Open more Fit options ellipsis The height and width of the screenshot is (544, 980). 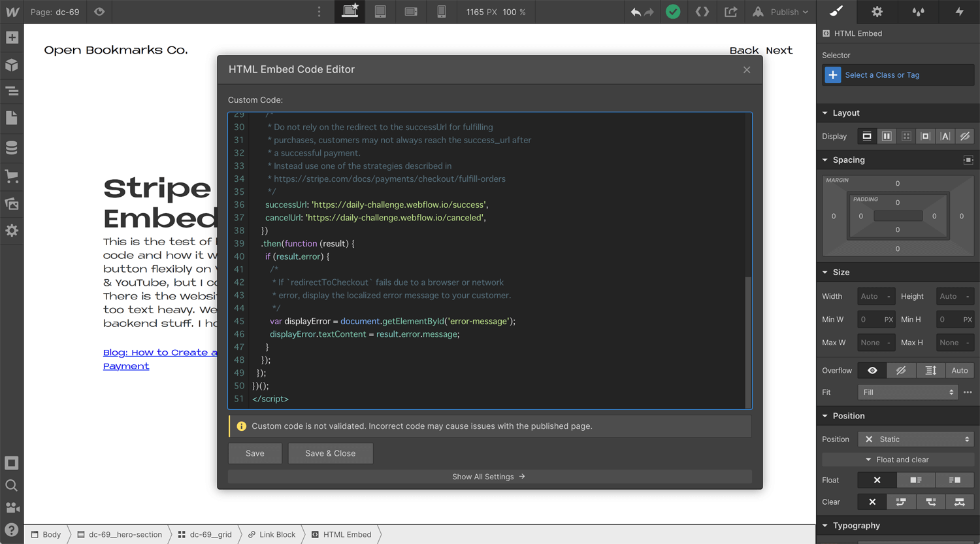click(x=968, y=392)
